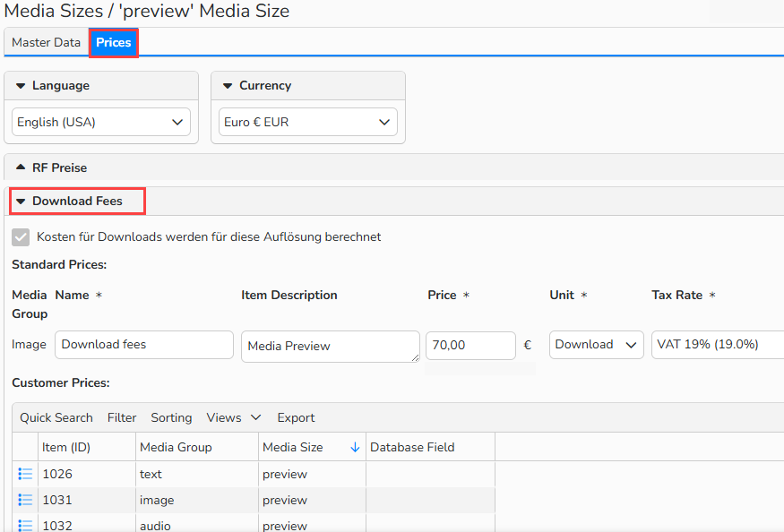This screenshot has height=532, width=784.
Task: Toggle the Kosten für Downloads checkbox
Action: 21,237
